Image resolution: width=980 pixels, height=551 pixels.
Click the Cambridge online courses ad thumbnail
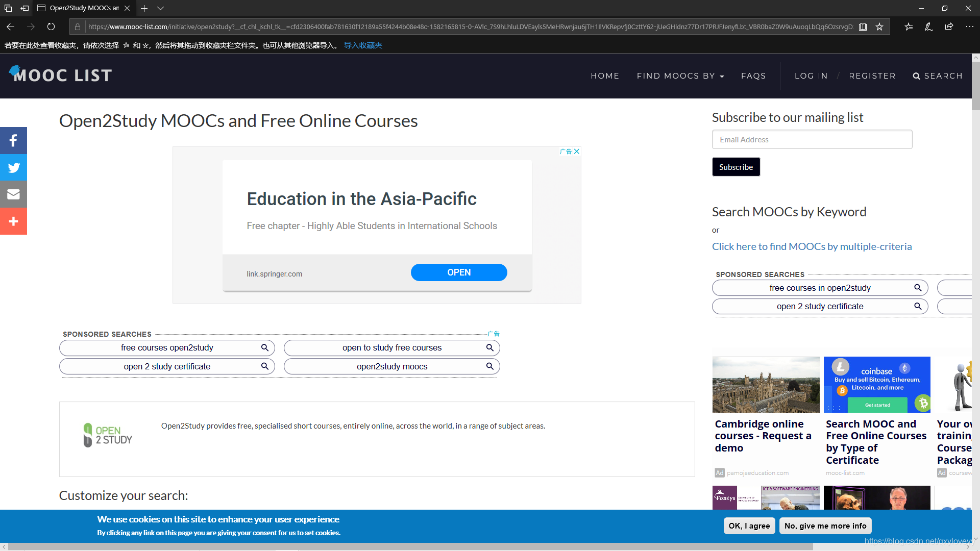tap(766, 384)
